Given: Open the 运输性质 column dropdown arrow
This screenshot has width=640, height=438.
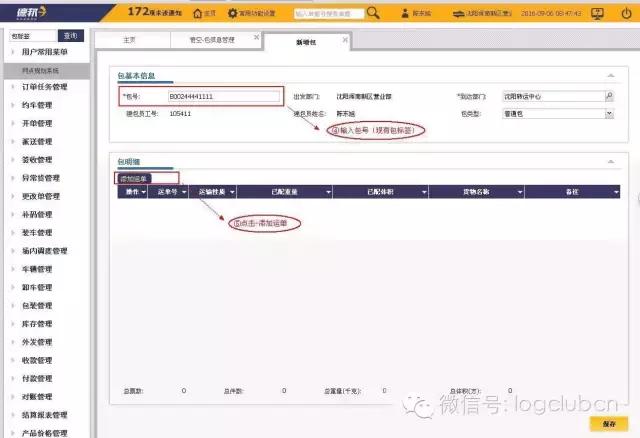Looking at the screenshot, I should point(232,192).
